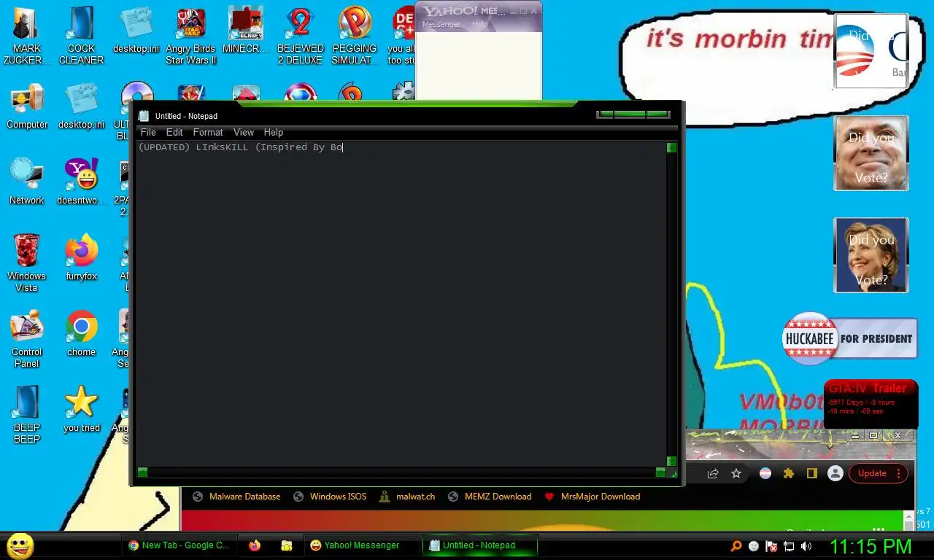This screenshot has width=934, height=560.
Task: Open the Notepad Format menu
Action: point(208,132)
